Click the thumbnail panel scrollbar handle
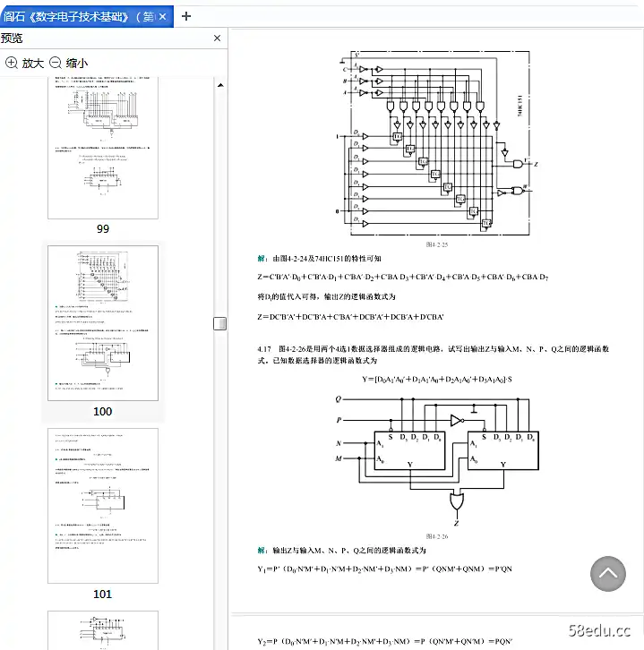The image size is (644, 650). click(219, 323)
